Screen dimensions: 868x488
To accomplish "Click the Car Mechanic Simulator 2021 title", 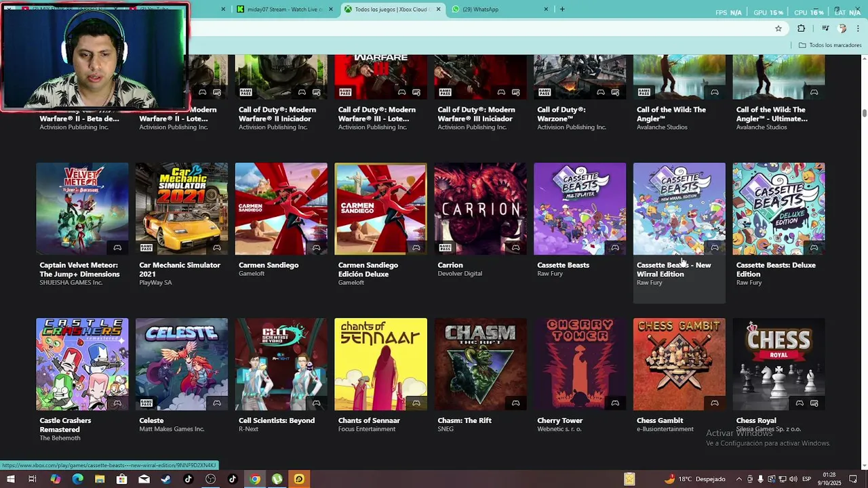I will click(x=180, y=270).
